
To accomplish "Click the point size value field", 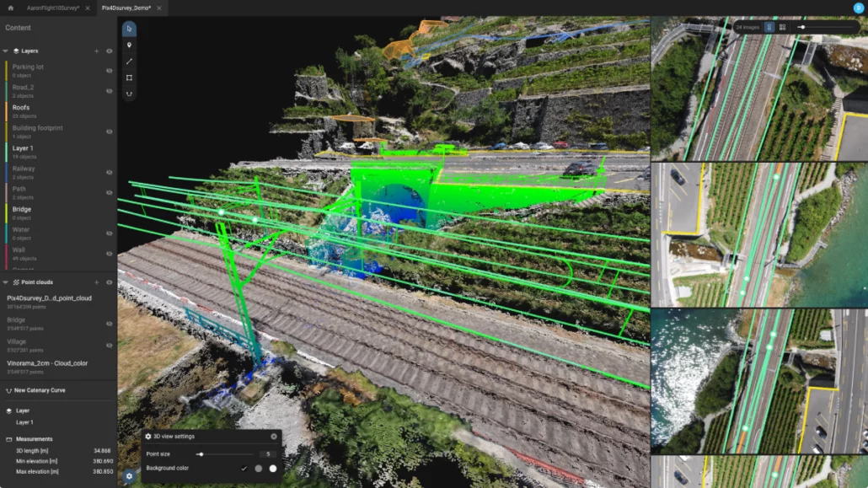I will tap(267, 454).
